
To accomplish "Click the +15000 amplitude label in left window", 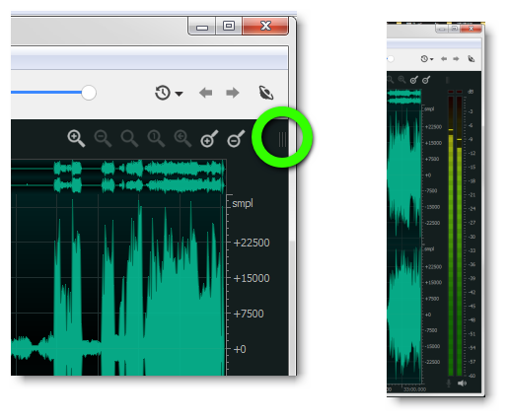I will (252, 278).
